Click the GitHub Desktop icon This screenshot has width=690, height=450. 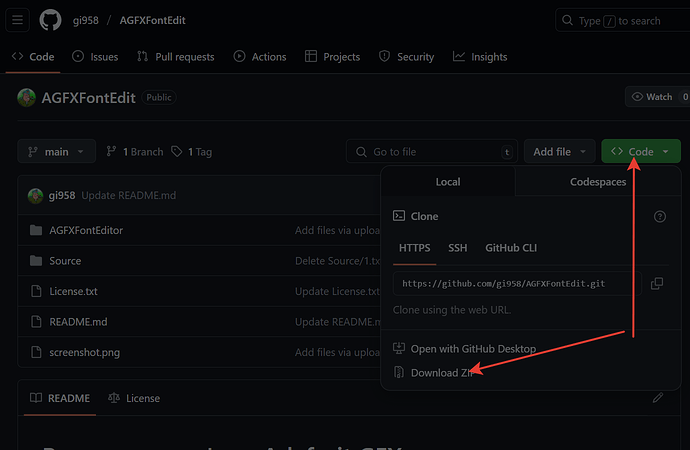click(399, 348)
